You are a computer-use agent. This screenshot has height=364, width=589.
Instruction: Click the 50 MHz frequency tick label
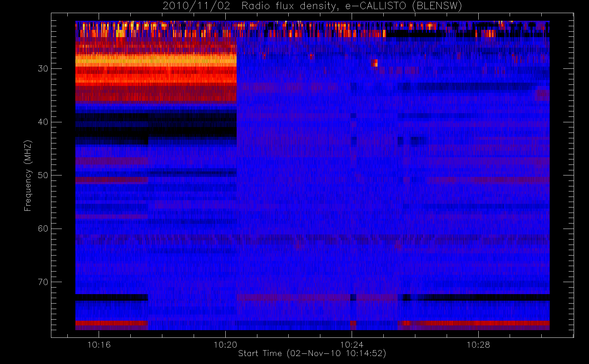(x=43, y=175)
